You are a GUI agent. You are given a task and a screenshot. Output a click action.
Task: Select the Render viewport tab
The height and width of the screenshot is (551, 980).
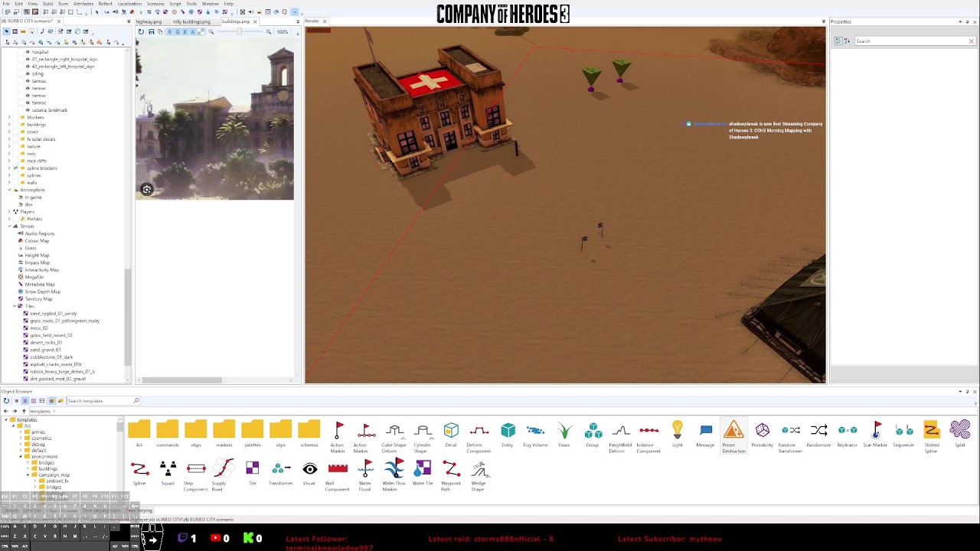pos(312,21)
